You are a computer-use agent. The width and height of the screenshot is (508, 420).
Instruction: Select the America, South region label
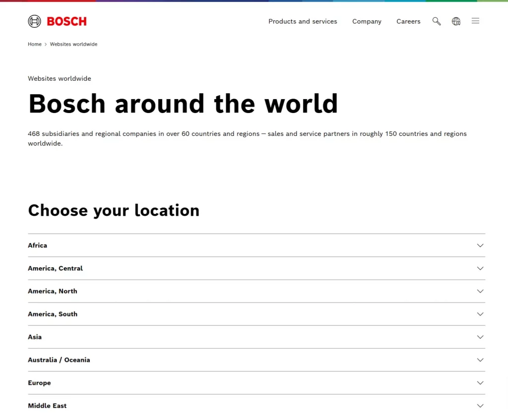click(x=53, y=314)
